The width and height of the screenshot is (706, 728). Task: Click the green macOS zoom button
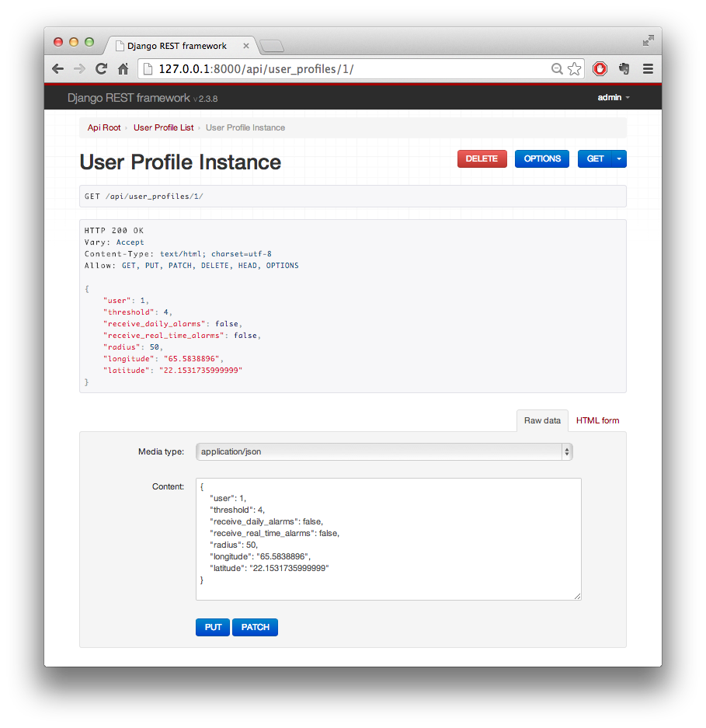(x=89, y=42)
